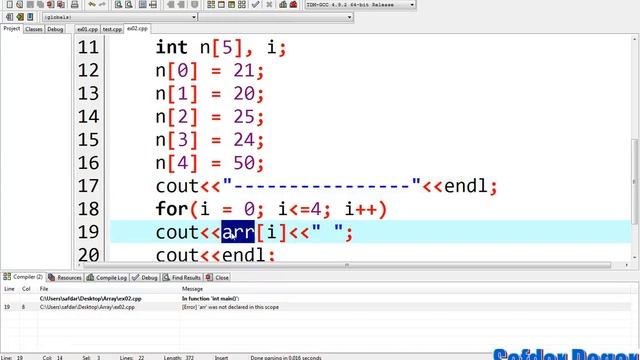Click the bottom panel Close tab
Viewport: 640px width, 360px height.
(218, 278)
